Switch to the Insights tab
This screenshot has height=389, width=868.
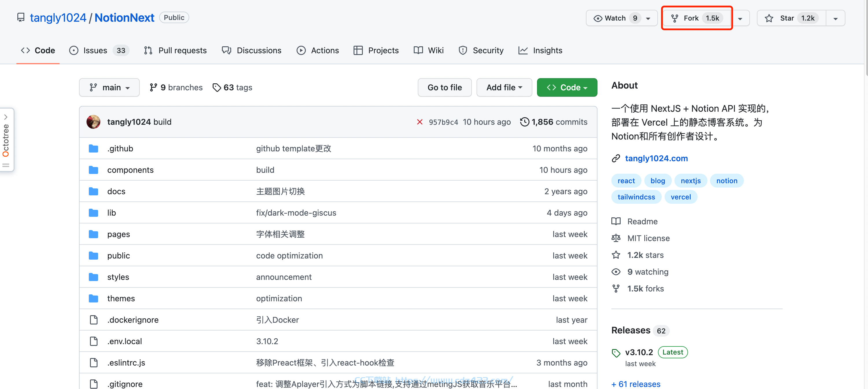coord(540,51)
